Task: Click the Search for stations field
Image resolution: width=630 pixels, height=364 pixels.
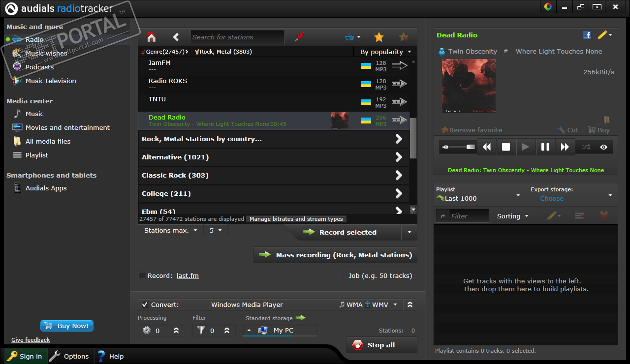Action: click(x=237, y=37)
